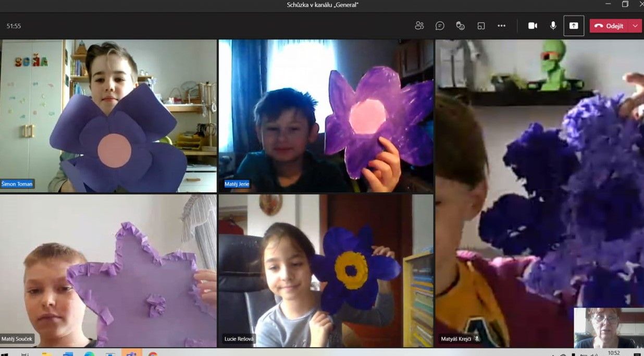This screenshot has height=356, width=644.
Task: Turn the camera off
Action: coord(532,26)
